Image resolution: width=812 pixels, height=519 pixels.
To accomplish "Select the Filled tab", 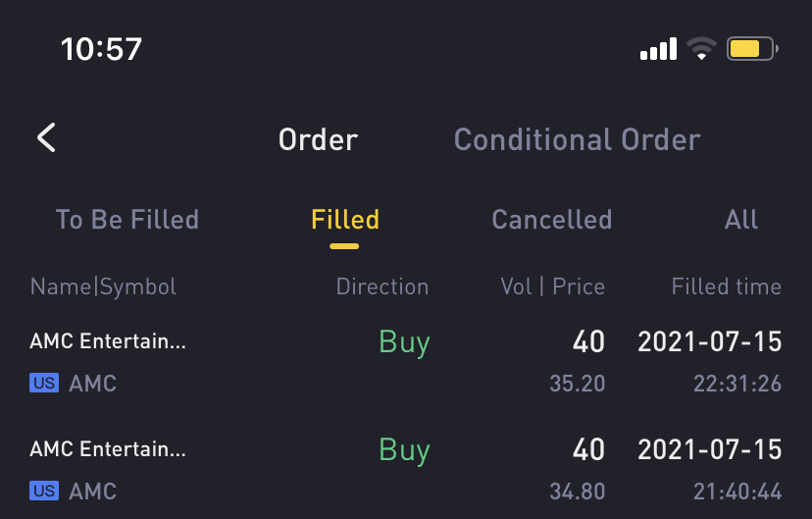I will point(345,220).
